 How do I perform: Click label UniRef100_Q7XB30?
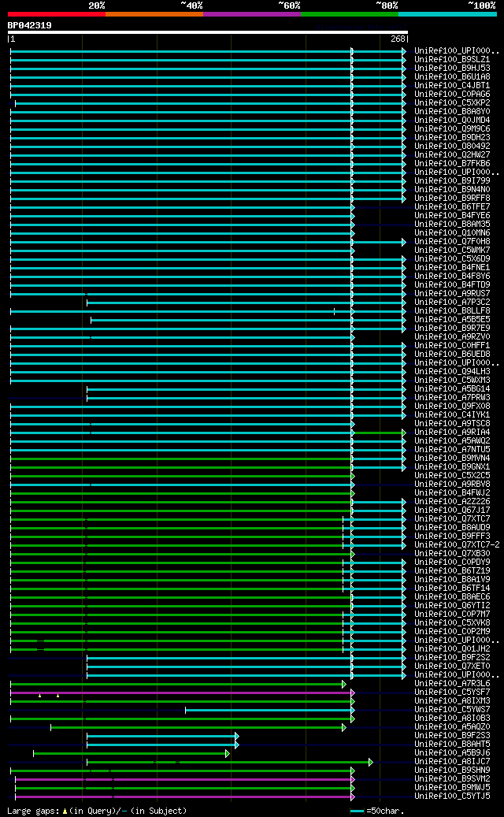(x=452, y=553)
